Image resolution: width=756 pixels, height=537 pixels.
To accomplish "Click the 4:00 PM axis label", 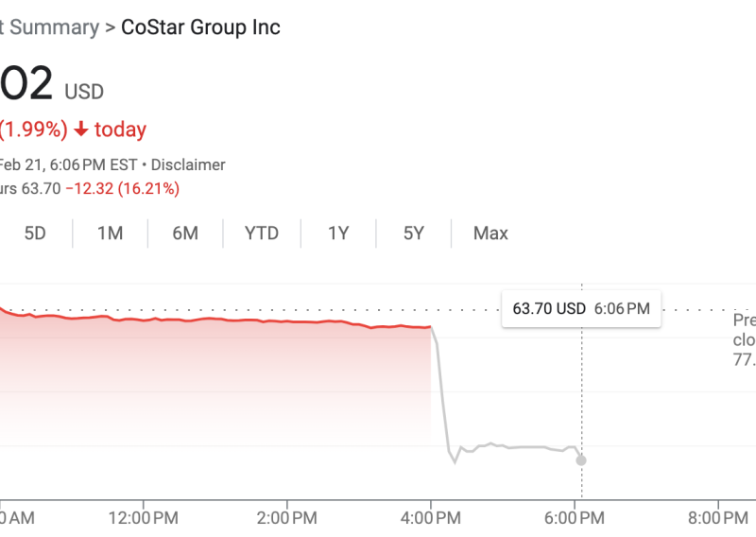I will (431, 518).
